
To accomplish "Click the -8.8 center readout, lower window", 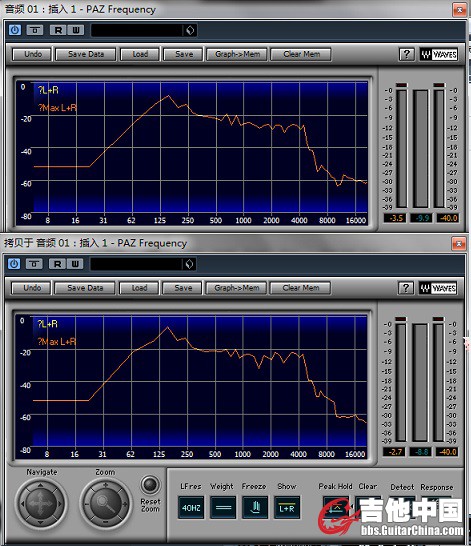I will (421, 452).
